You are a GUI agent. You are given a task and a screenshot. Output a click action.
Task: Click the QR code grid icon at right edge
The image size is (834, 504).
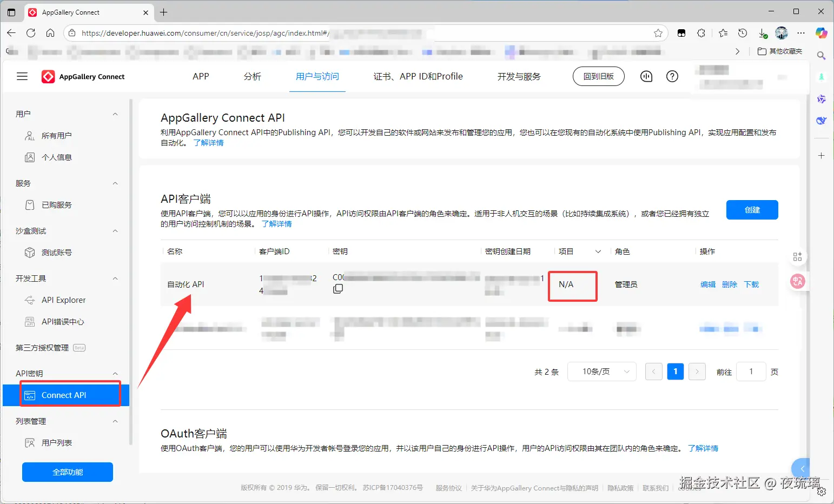[x=797, y=257]
